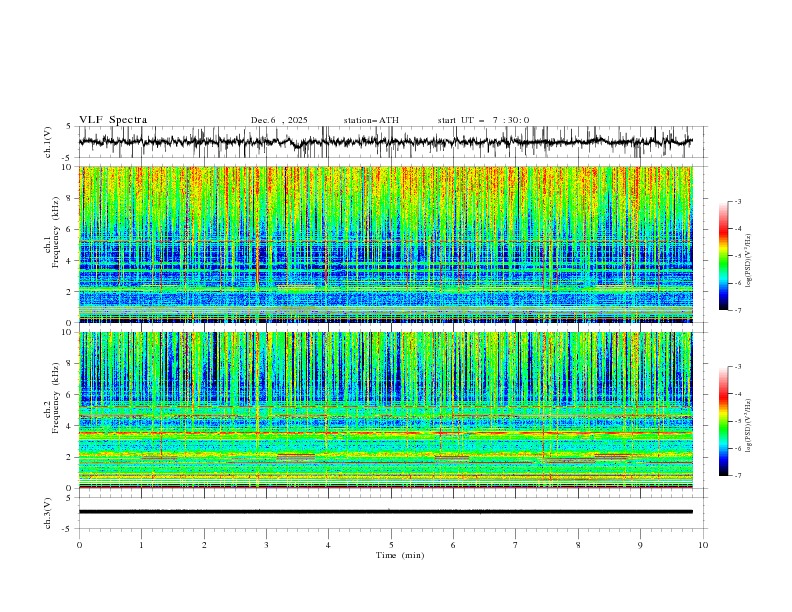This screenshot has width=792, height=612.
Task: Click the ch.3 voltage waveform trace
Action: tap(386, 512)
